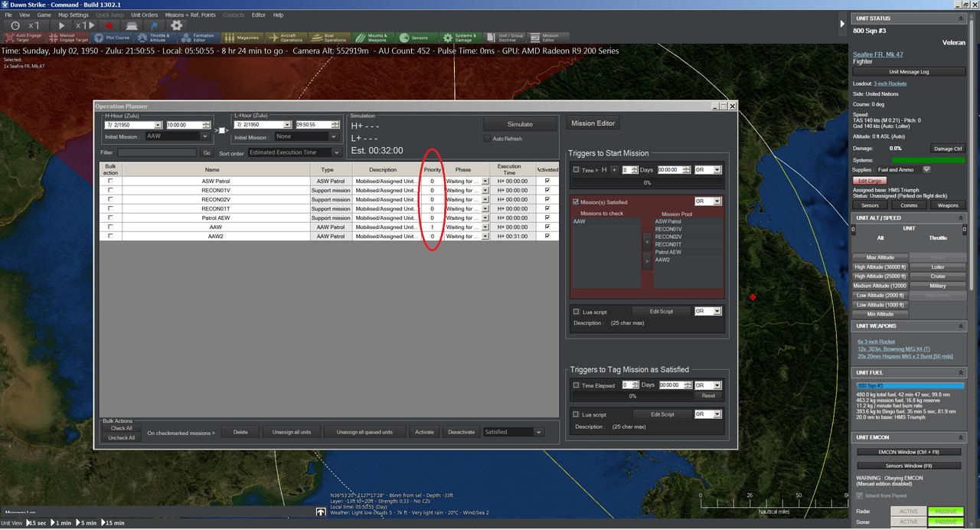The width and height of the screenshot is (980, 530).
Task: Set time step to 15 sec
Action: (x=37, y=523)
